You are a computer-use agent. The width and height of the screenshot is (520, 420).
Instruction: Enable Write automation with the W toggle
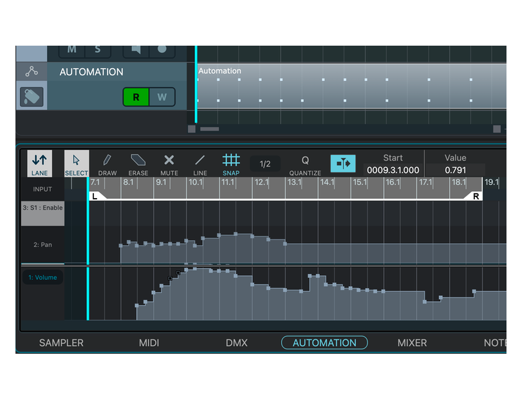[160, 97]
